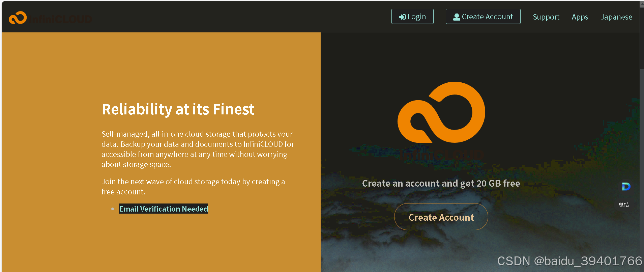This screenshot has height=272, width=644.
Task: Click the large orange infinity cloud logo
Action: (441, 112)
